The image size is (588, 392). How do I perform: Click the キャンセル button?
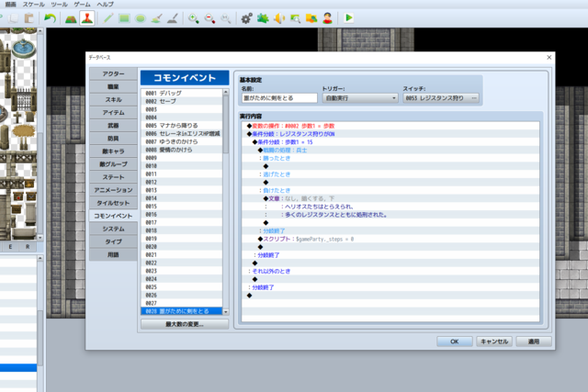(x=494, y=342)
